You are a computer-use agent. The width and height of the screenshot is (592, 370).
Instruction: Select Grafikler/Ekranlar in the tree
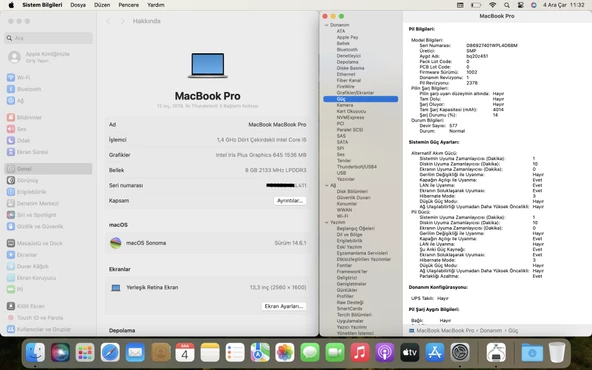pos(355,92)
